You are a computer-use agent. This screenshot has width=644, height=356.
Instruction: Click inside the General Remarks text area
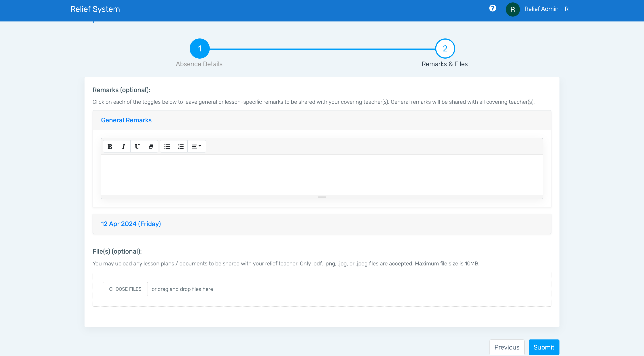[322, 175]
